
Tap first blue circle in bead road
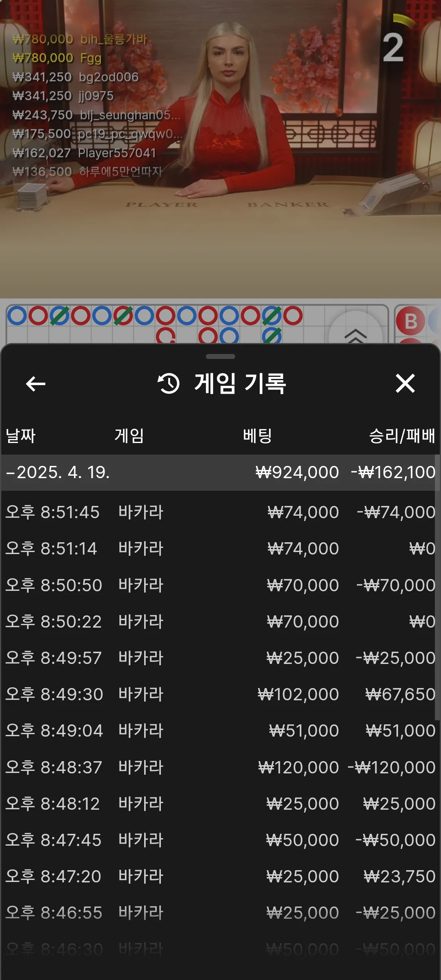(17, 316)
